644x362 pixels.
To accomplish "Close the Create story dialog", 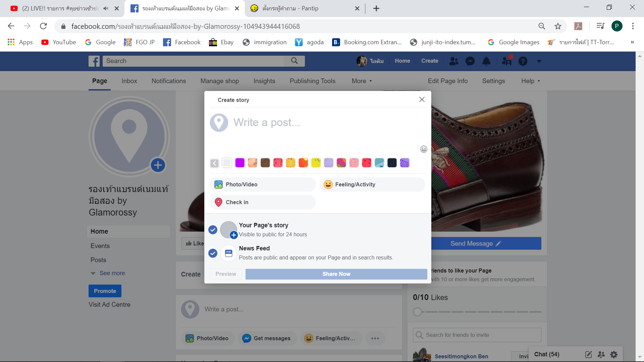I will pyautogui.click(x=422, y=100).
